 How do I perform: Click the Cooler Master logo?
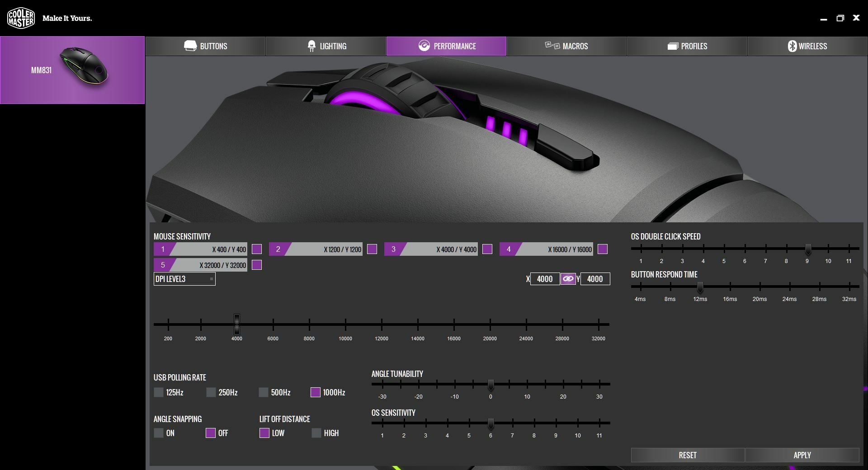pos(21,18)
